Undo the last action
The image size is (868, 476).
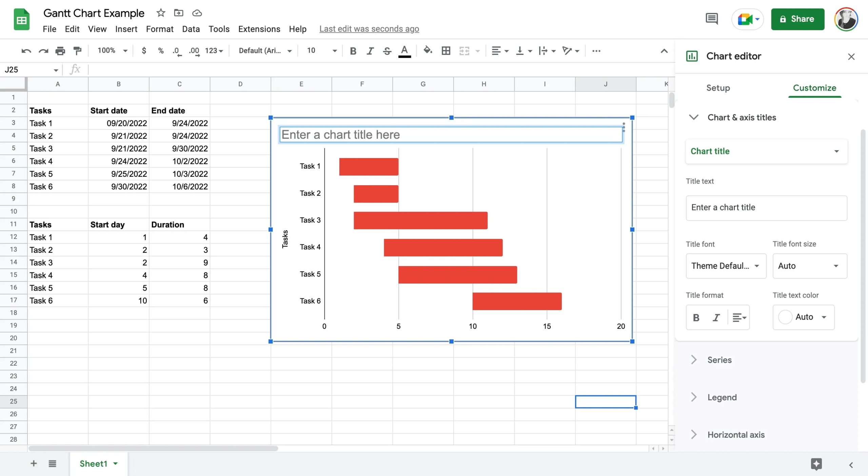[x=26, y=51]
